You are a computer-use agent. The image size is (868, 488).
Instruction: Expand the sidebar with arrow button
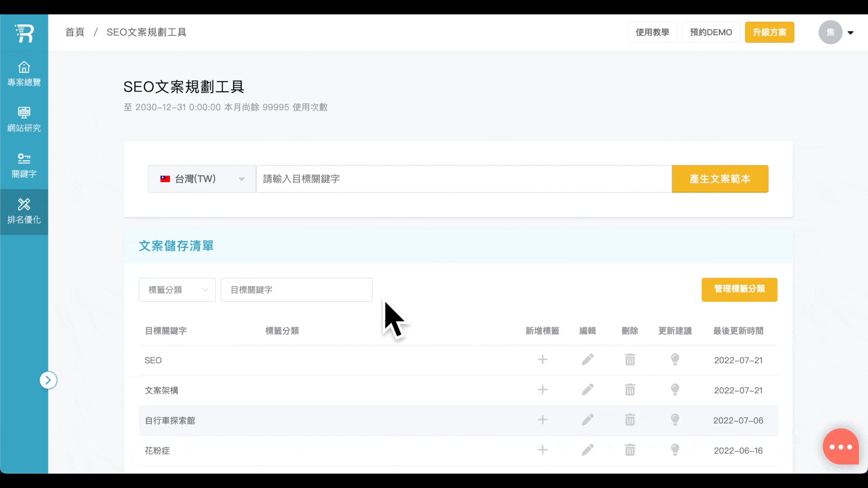(48, 380)
